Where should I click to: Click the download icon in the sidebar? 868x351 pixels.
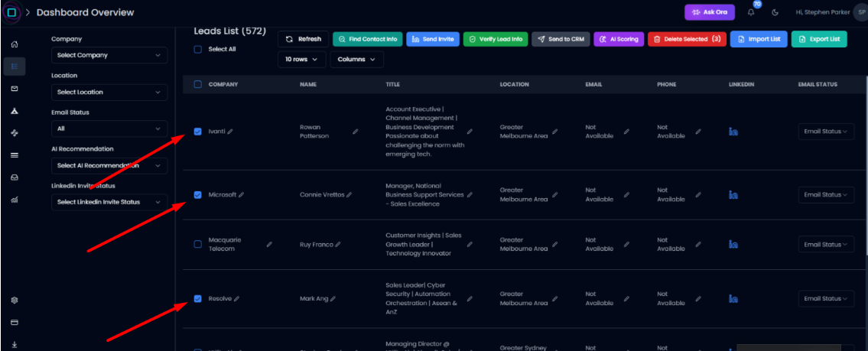click(x=15, y=344)
